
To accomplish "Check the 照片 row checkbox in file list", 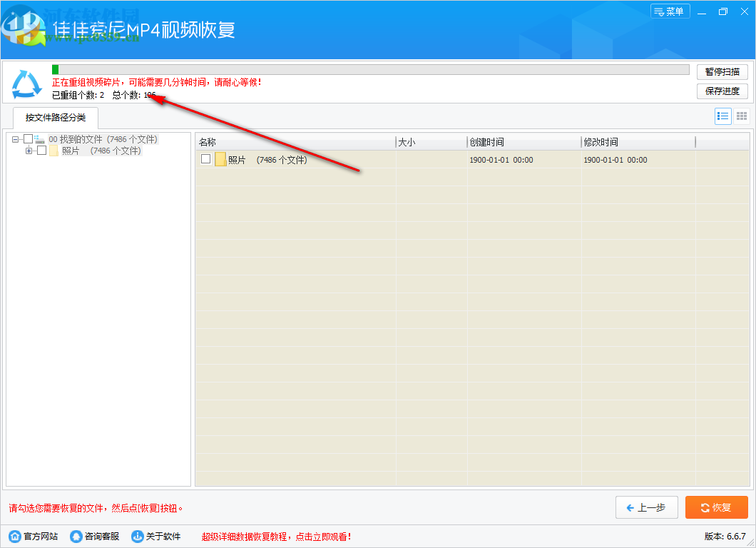I will coord(206,159).
